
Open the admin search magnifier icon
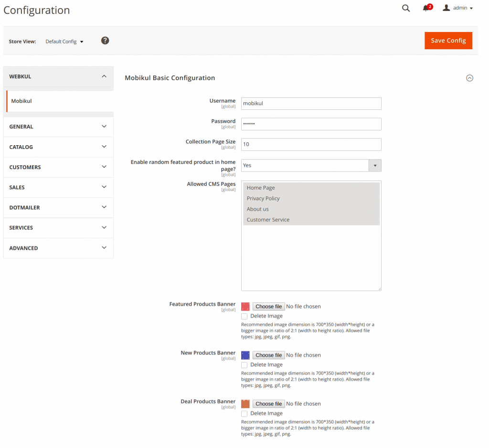(x=406, y=8)
